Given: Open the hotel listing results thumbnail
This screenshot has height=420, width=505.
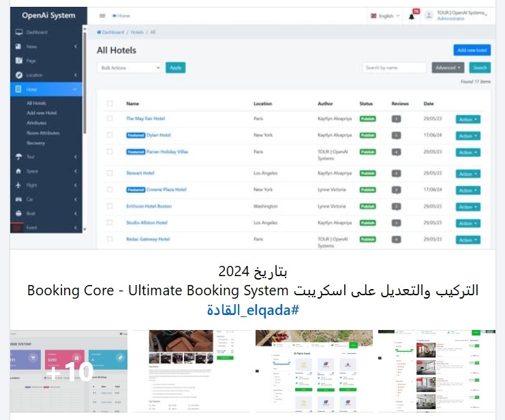Looking at the screenshot, I should 437,371.
